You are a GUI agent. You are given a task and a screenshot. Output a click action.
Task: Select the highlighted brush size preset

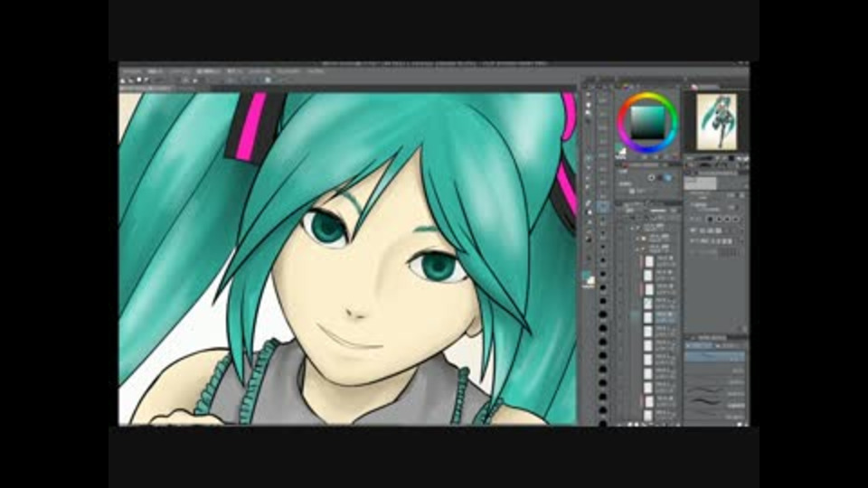(x=603, y=207)
